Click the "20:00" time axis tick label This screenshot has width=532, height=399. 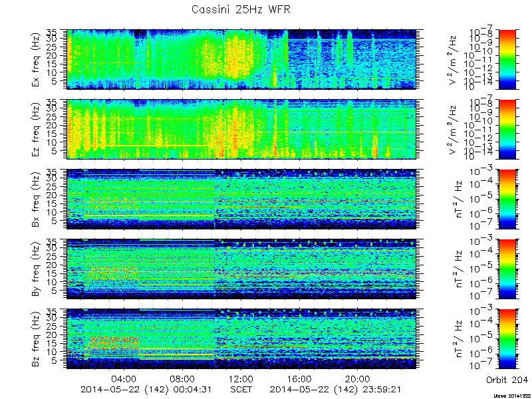point(358,378)
